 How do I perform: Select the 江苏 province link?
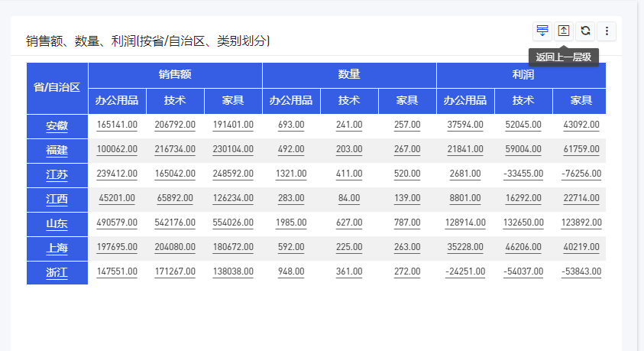[57, 174]
